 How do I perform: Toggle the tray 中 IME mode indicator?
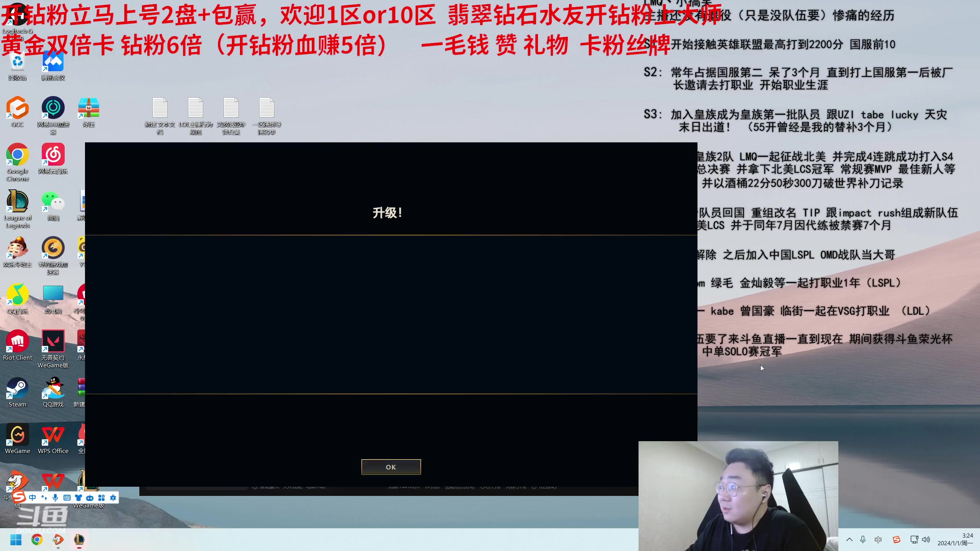(x=879, y=540)
